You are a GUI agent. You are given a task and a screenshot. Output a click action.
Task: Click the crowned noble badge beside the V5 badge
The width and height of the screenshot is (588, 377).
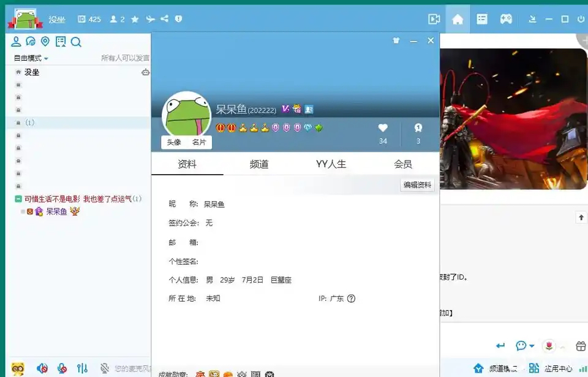point(297,109)
